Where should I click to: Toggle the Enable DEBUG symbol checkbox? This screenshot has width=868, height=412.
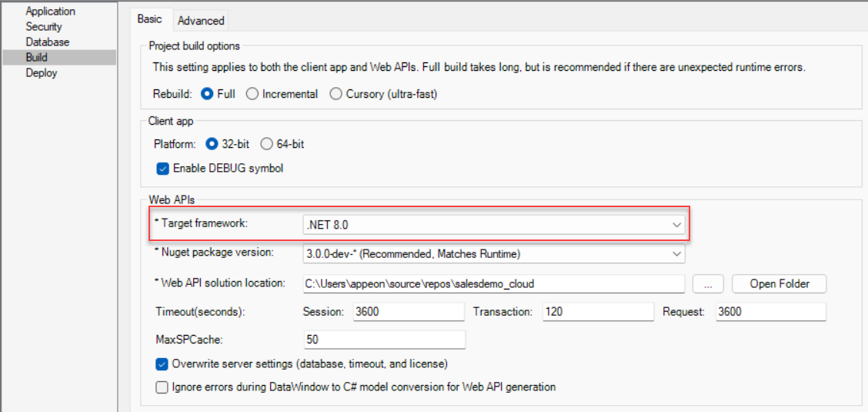[162, 169]
